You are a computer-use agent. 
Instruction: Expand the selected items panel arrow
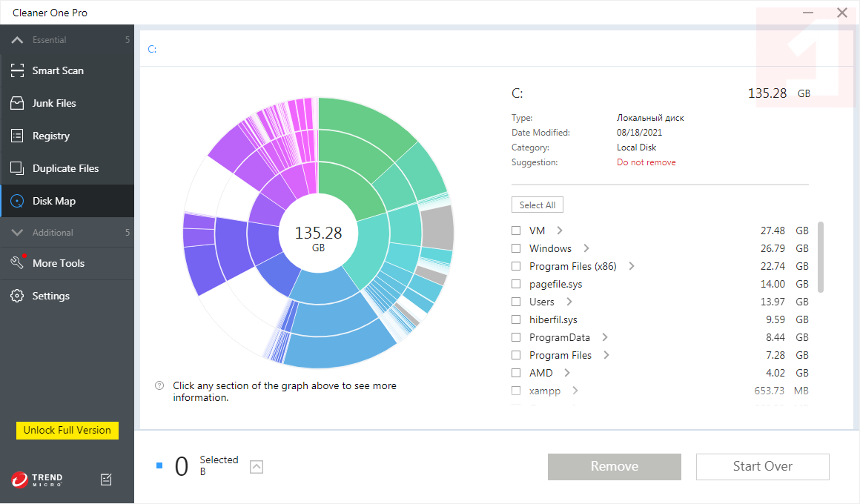pyautogui.click(x=256, y=467)
